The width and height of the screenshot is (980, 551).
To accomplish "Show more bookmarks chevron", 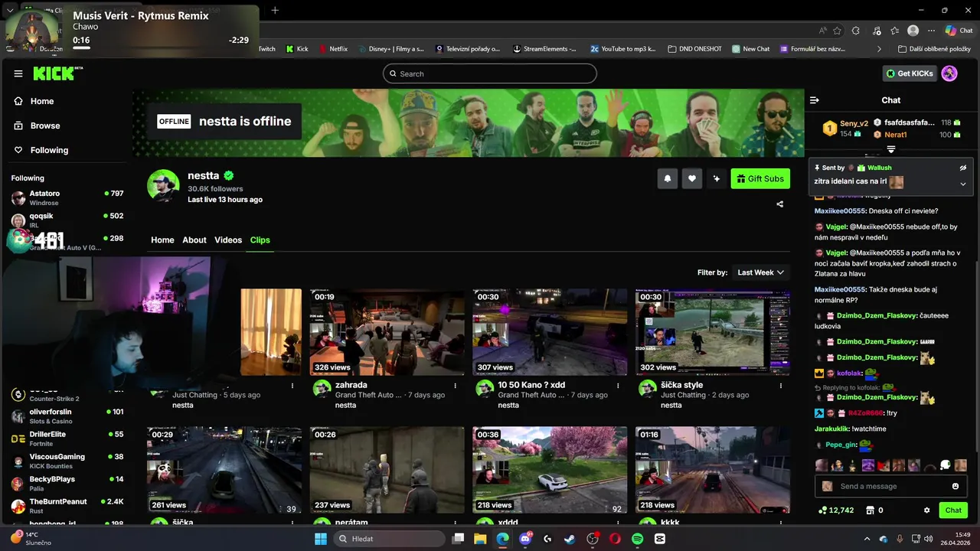I will [880, 49].
